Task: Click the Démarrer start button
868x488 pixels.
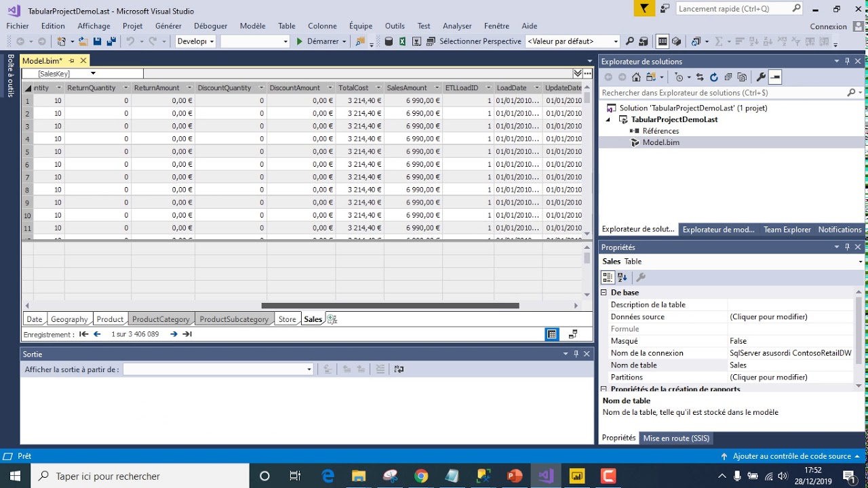Action: 317,41
